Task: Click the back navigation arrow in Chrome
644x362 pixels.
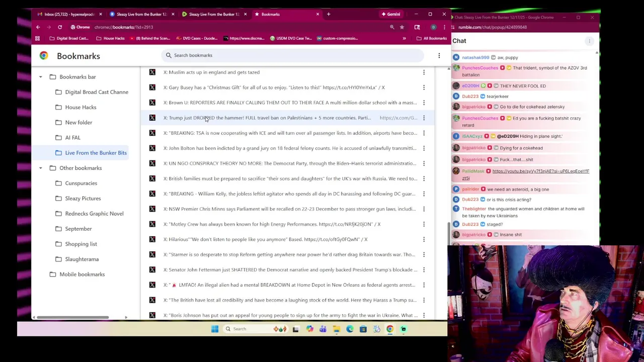Action: pyautogui.click(x=38, y=27)
